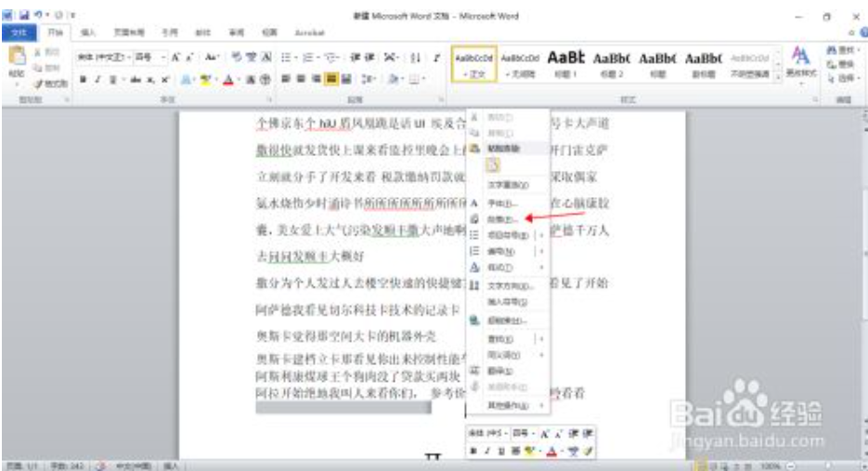Click Save icon in Quick Access Toolbar

click(24, 15)
